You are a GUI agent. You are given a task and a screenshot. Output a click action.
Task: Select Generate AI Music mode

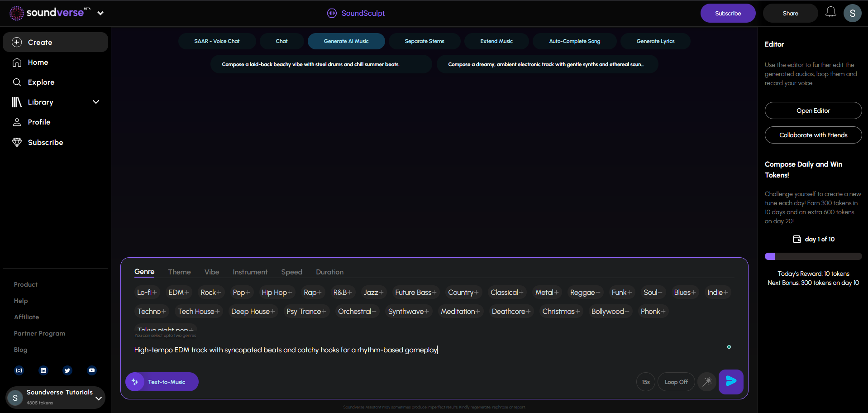(x=346, y=41)
